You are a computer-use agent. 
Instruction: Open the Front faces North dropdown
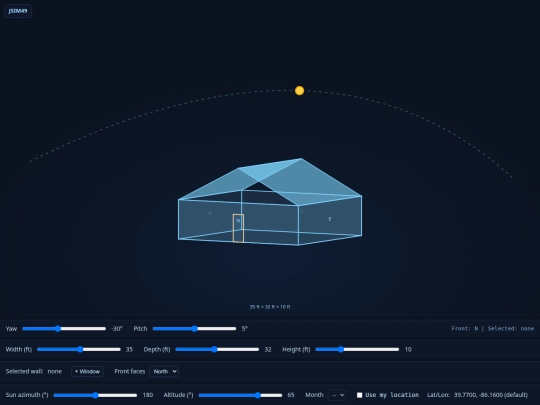[164, 371]
